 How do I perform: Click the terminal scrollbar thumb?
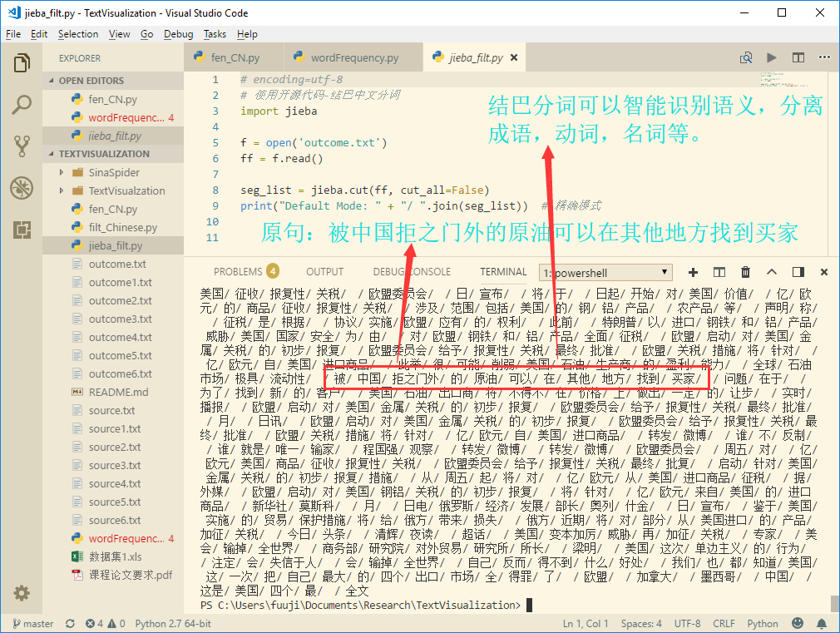[x=835, y=602]
